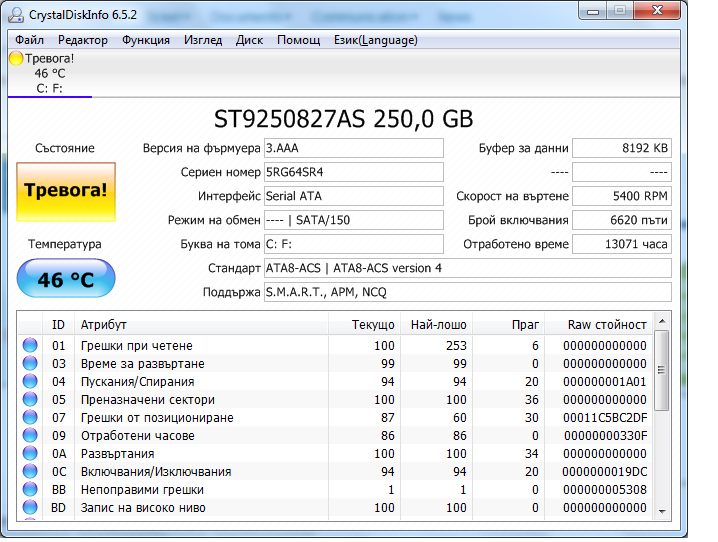The height and width of the screenshot is (542, 718).
Task: Click the Serial ATA interface field
Action: (354, 196)
